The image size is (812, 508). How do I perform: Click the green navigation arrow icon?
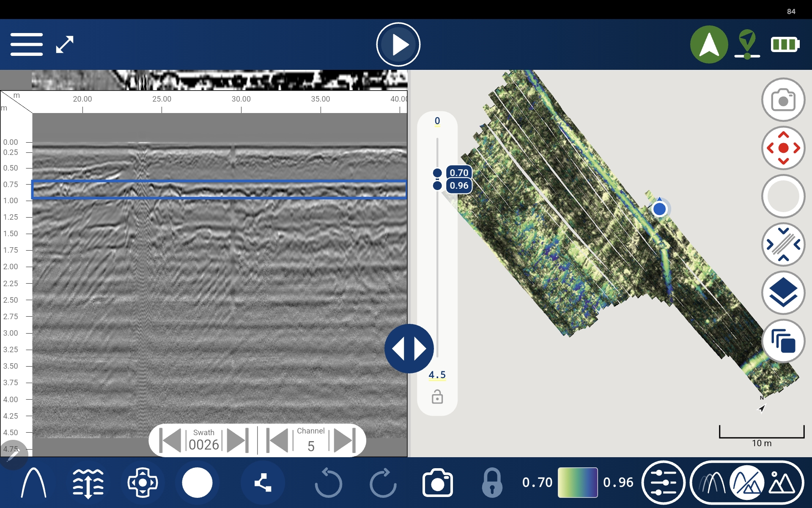point(709,44)
